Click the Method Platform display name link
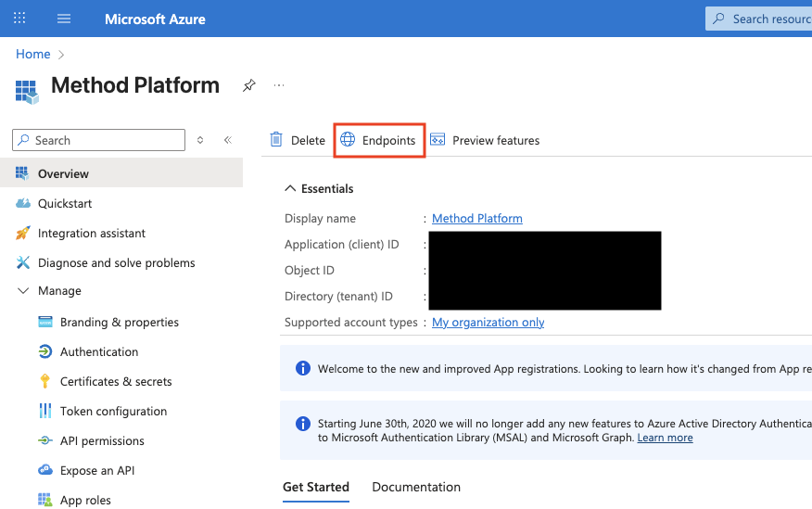Screen dimensions: 812x509 point(477,219)
